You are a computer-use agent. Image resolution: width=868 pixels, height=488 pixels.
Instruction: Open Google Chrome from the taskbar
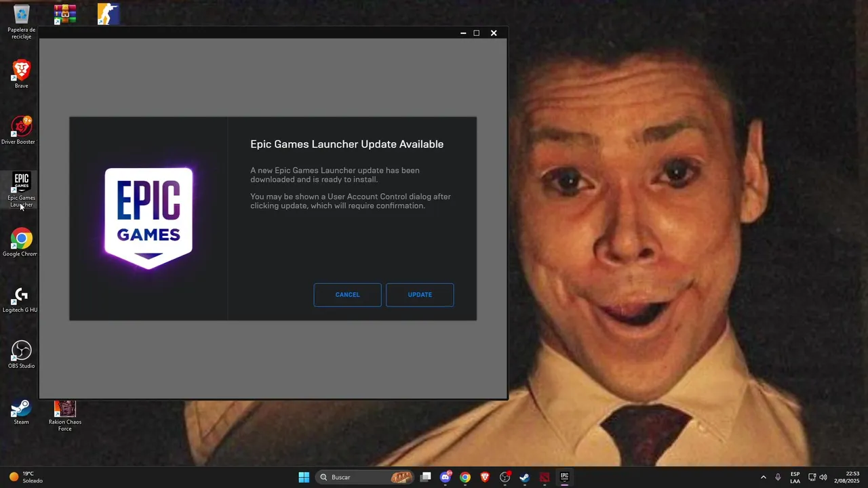tap(465, 477)
